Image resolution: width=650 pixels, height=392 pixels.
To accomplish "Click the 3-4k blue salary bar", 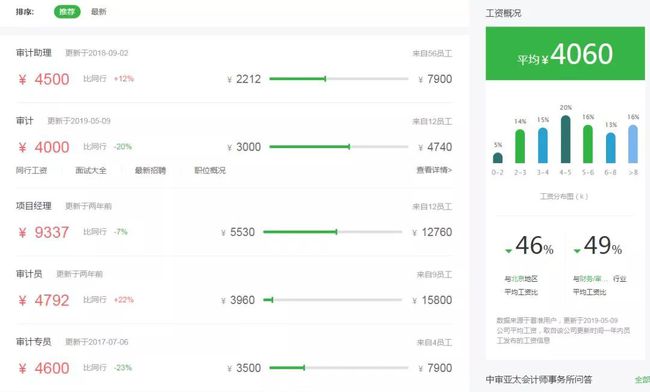I will (x=543, y=145).
